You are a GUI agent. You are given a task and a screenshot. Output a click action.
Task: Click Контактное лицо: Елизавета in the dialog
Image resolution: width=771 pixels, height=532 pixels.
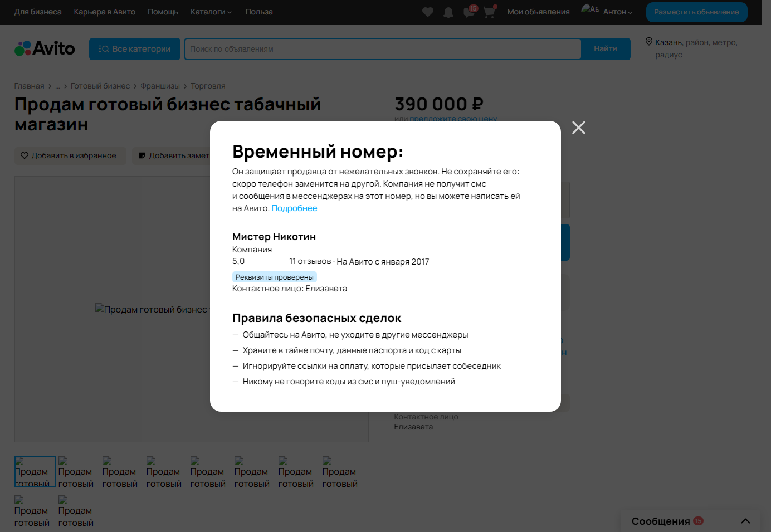(290, 289)
